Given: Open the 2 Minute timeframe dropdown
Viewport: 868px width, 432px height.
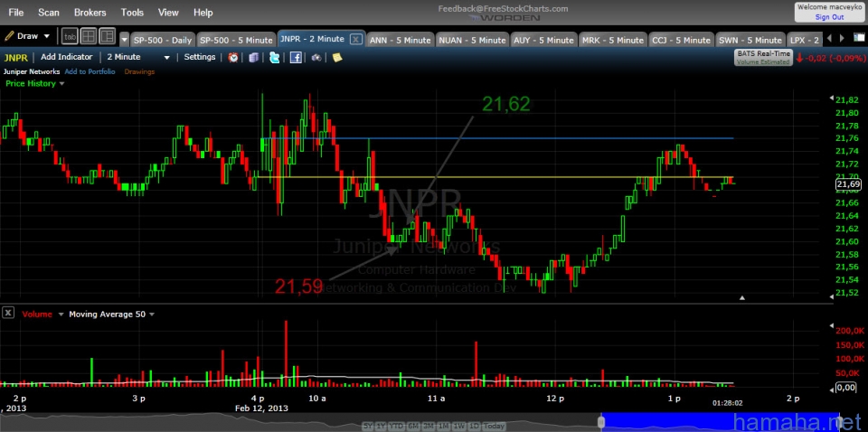Looking at the screenshot, I should (138, 57).
